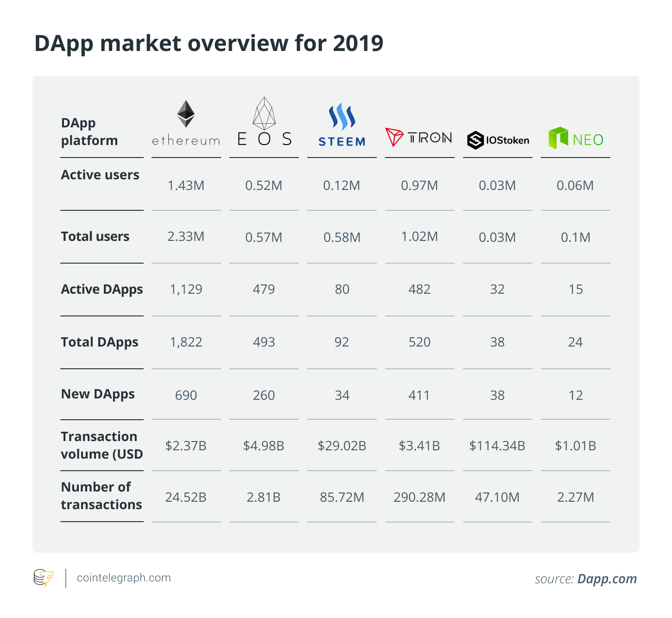The image size is (672, 618).
Task: Click the IOStoken hexagon logo
Action: [x=475, y=140]
